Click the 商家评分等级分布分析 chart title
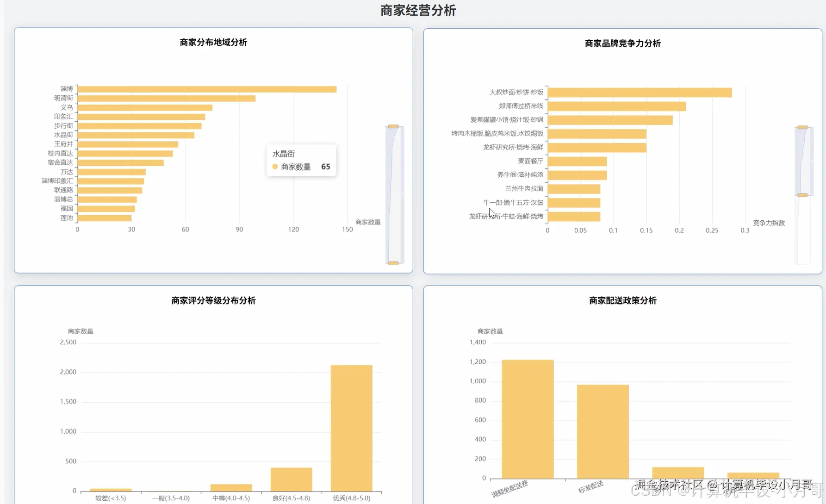 213,301
